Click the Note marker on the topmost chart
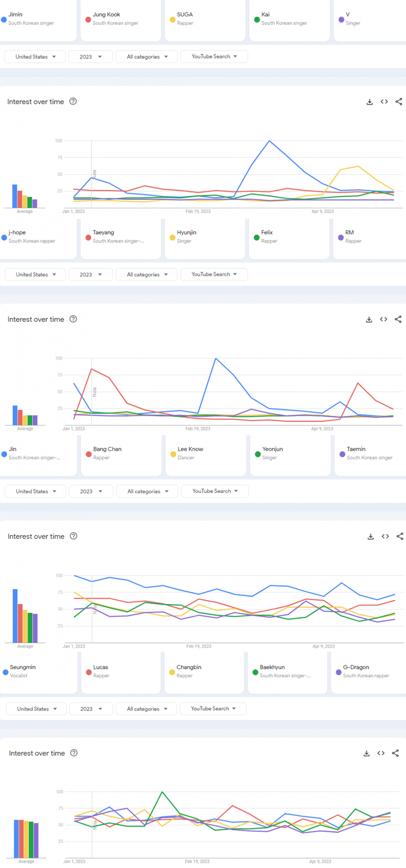Viewport: 406px width, 868px height. point(94,174)
